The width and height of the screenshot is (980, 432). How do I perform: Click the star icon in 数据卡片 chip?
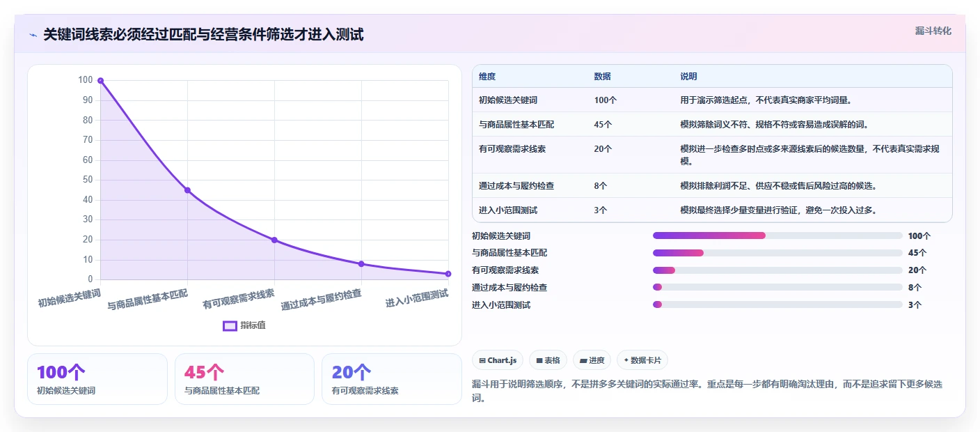point(626,360)
